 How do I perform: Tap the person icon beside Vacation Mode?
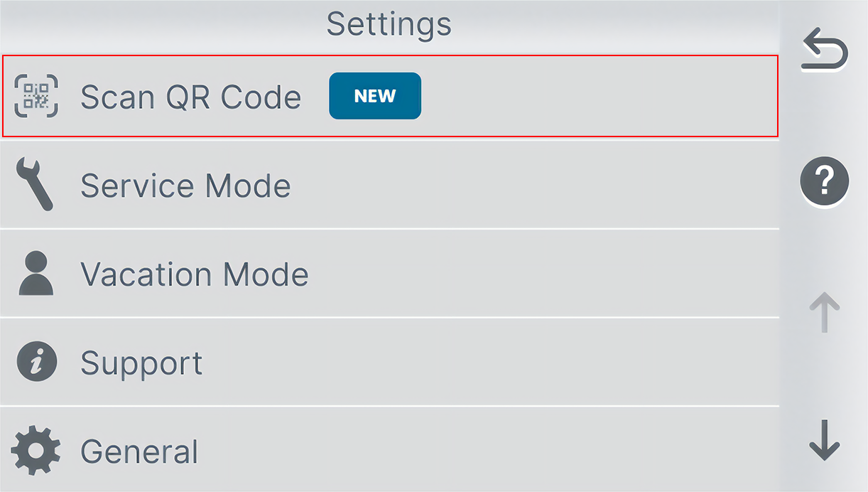click(x=36, y=274)
